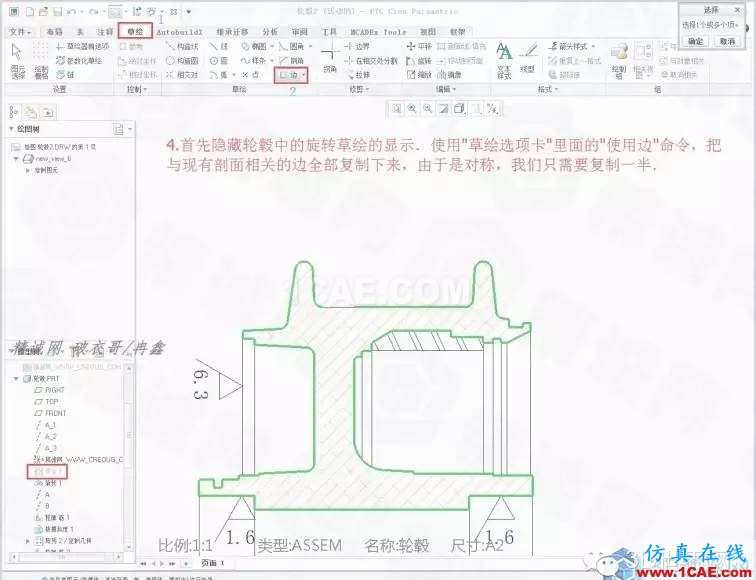This screenshot has height=580, width=756.
Task: Expand the 复制图元 tree node
Action: (27, 170)
